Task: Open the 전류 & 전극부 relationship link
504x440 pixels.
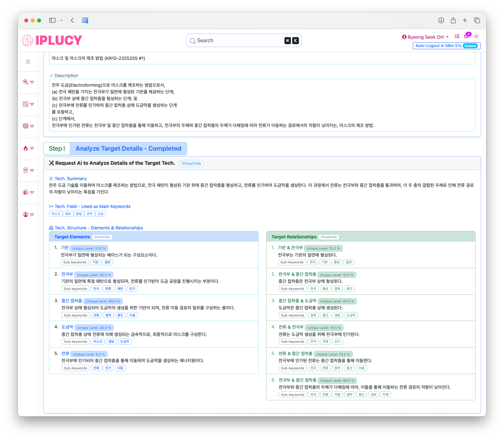Action: [x=291, y=327]
